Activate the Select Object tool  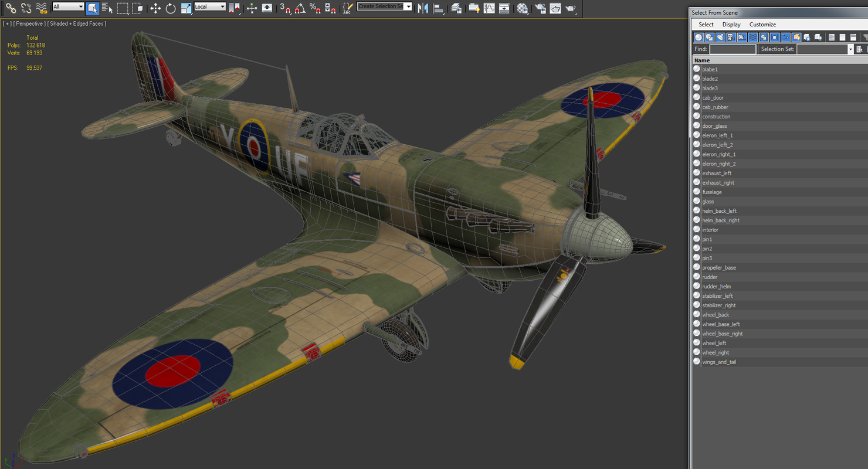click(92, 8)
